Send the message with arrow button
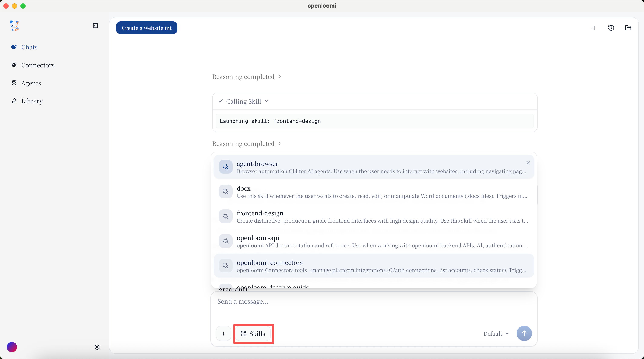 coord(524,333)
